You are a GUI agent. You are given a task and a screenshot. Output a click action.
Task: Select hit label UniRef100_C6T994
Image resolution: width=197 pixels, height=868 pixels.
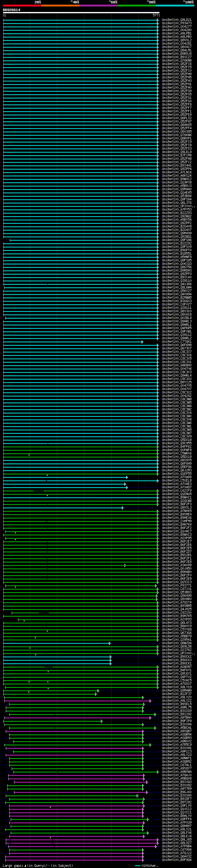coord(177,850)
